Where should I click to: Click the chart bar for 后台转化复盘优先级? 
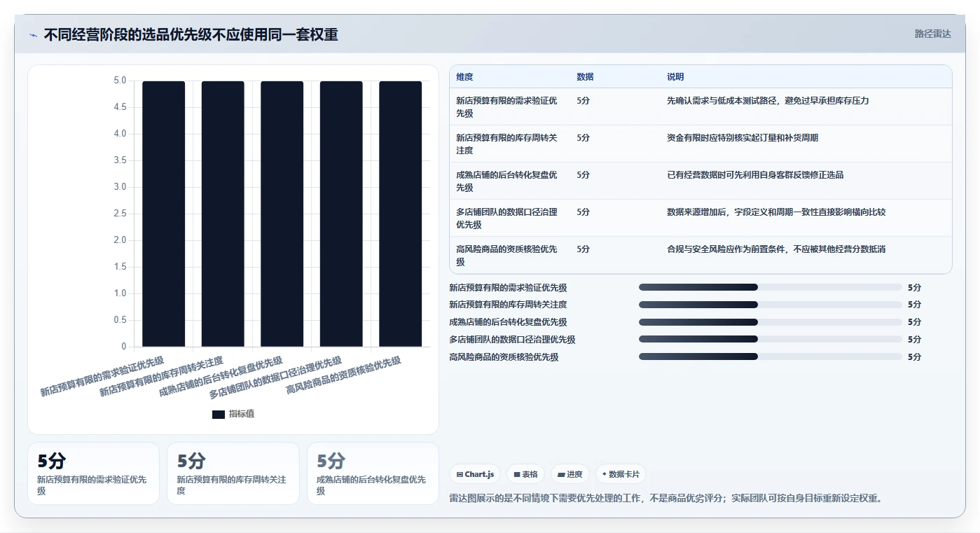click(282, 214)
